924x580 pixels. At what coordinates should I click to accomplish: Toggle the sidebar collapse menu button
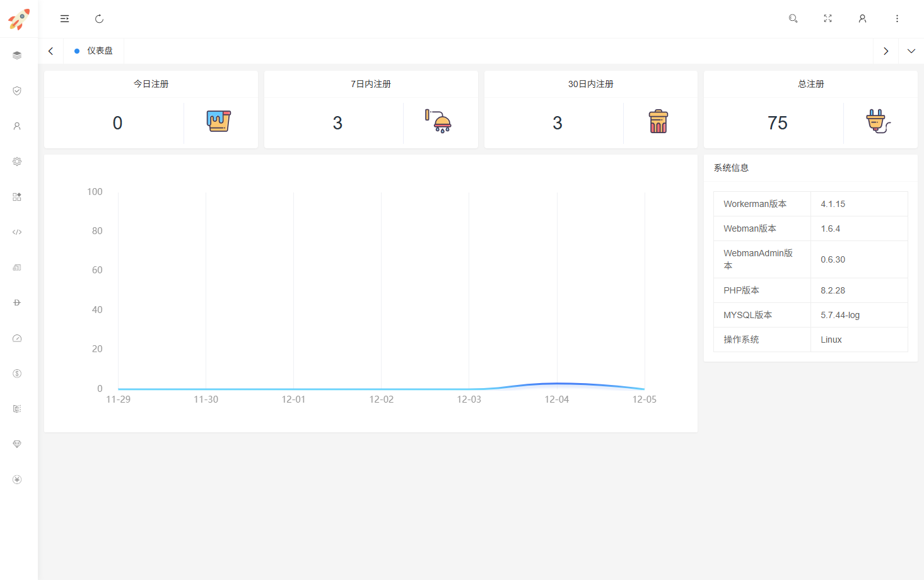(x=64, y=19)
